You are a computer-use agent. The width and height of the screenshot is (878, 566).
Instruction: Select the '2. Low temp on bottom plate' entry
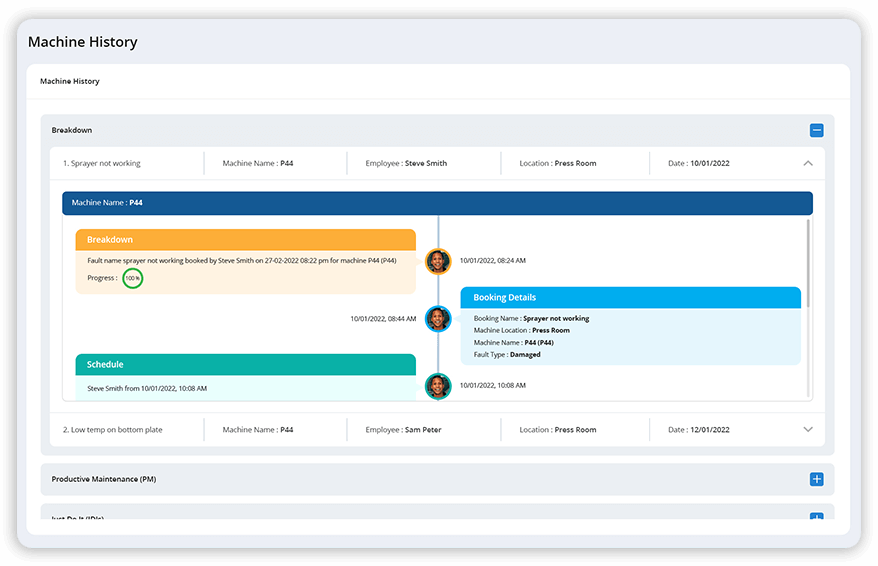[x=113, y=430]
